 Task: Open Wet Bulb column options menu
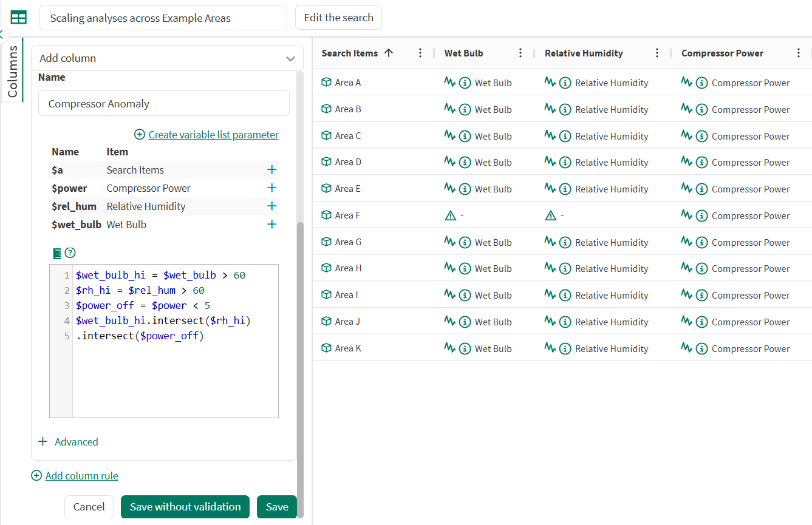pyautogui.click(x=520, y=53)
